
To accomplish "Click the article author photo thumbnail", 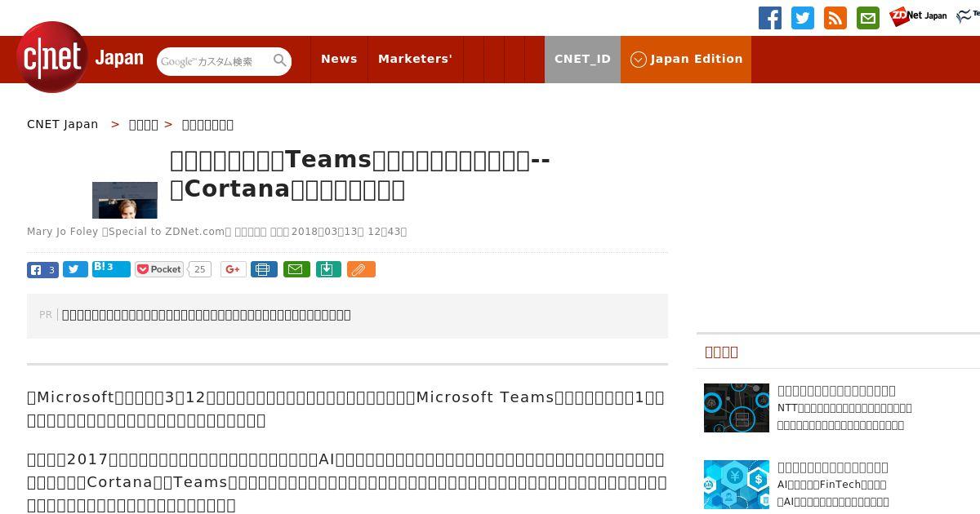I will [125, 200].
